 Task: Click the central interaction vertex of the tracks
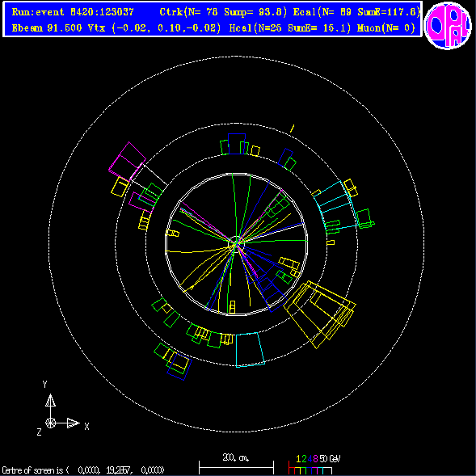(236, 243)
